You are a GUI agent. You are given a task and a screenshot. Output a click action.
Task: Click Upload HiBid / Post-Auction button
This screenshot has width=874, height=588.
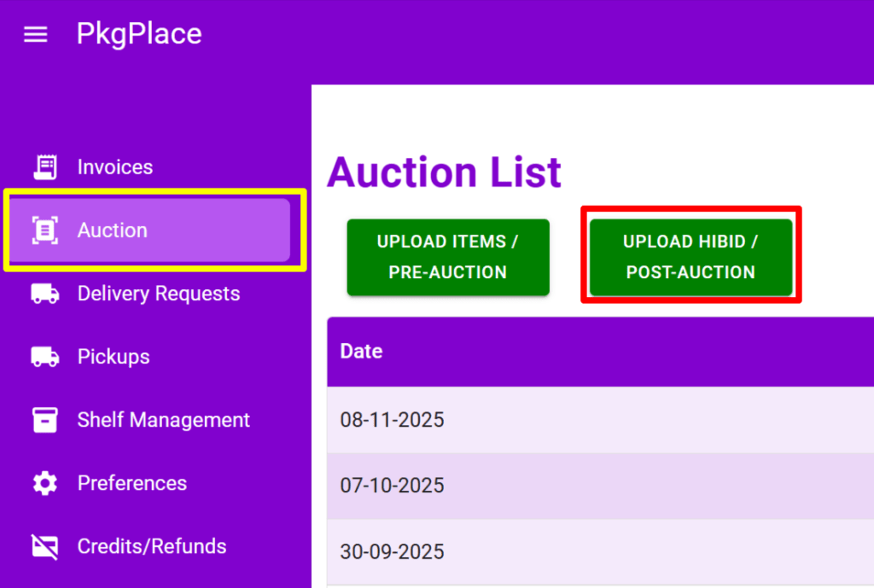point(690,257)
